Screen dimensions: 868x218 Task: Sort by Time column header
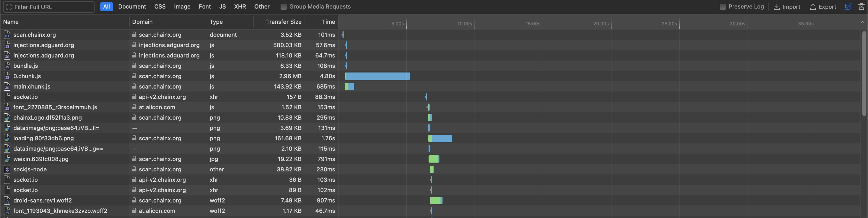pos(328,22)
